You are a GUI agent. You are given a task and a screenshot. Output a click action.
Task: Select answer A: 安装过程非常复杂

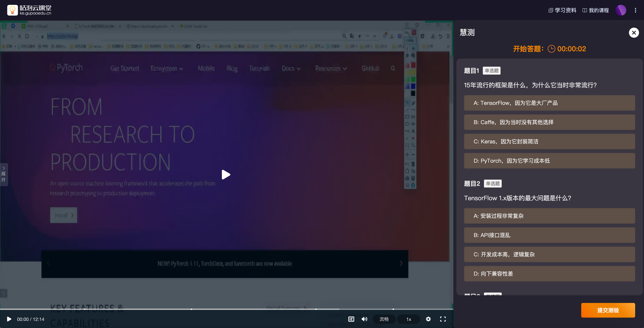[549, 216]
